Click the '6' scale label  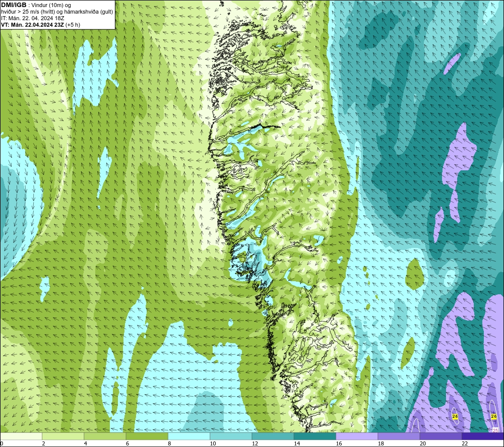tap(128, 443)
